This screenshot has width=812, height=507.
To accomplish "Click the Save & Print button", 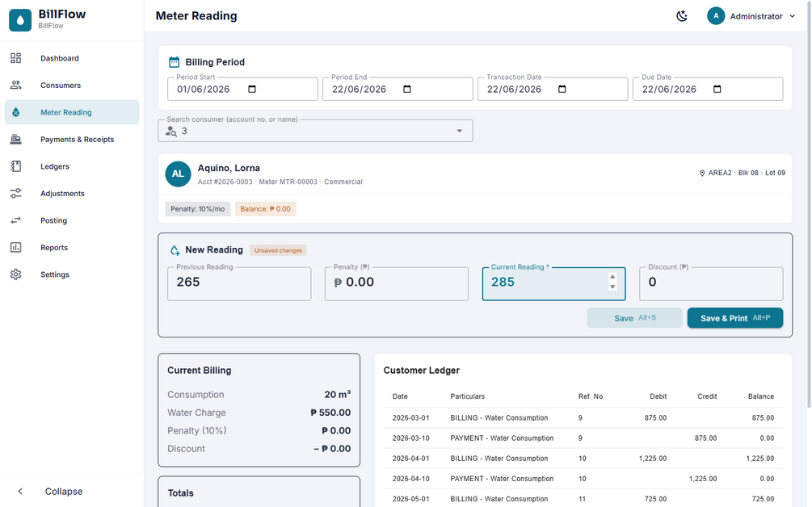I will click(734, 317).
